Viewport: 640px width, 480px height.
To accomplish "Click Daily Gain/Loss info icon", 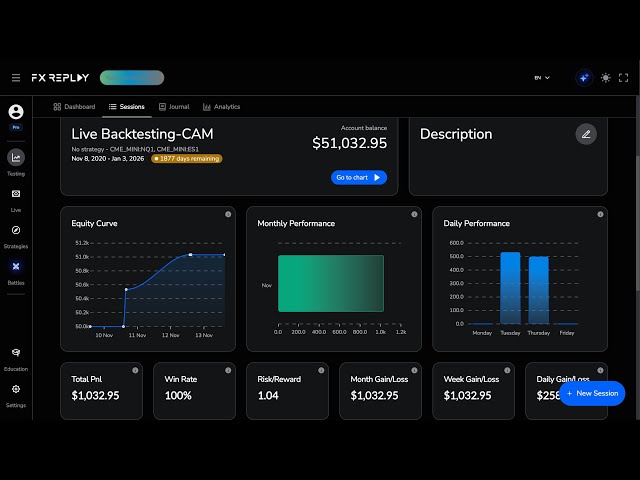I will (600, 370).
